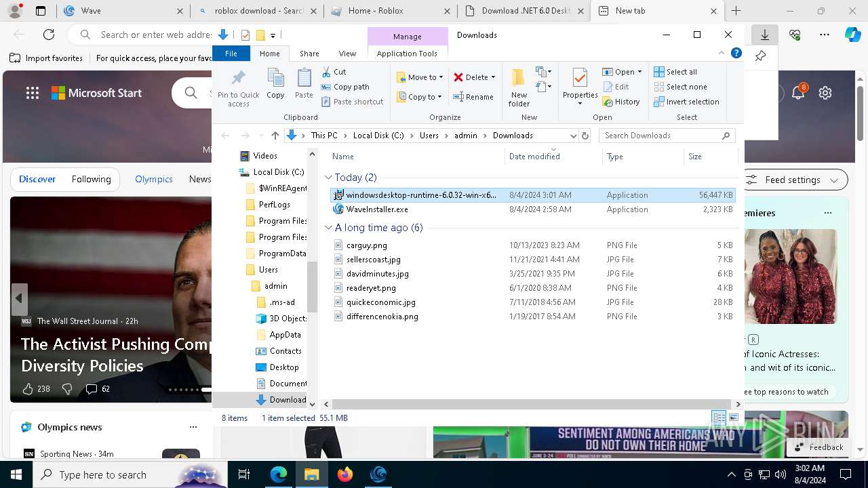Click the Copy ribbon icon
The height and width of the screenshot is (488, 868).
pyautogui.click(x=275, y=84)
